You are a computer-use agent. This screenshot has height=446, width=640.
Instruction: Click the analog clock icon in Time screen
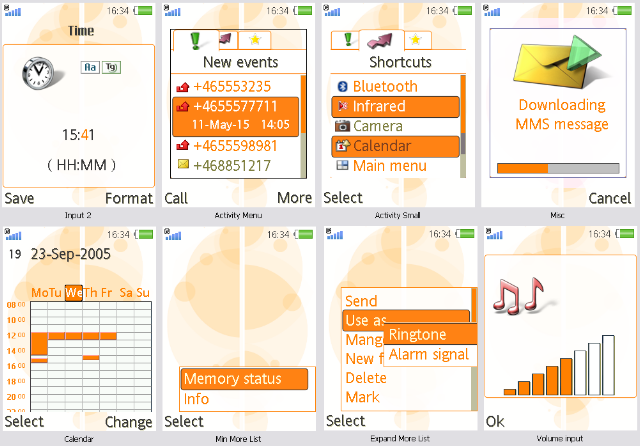[38, 73]
